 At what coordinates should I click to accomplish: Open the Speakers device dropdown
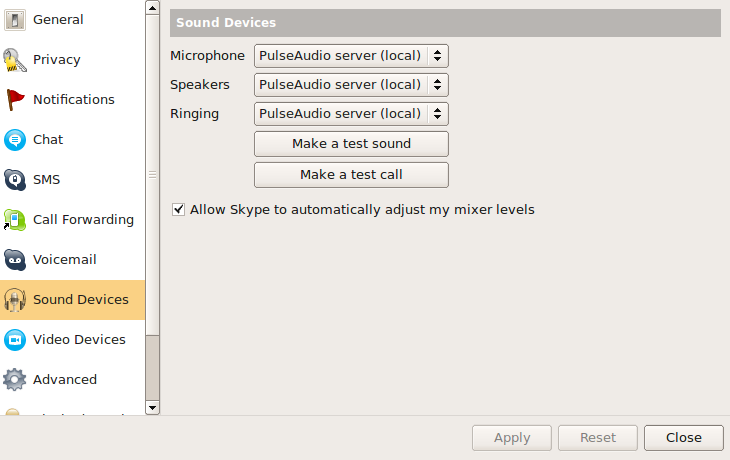pyautogui.click(x=351, y=85)
